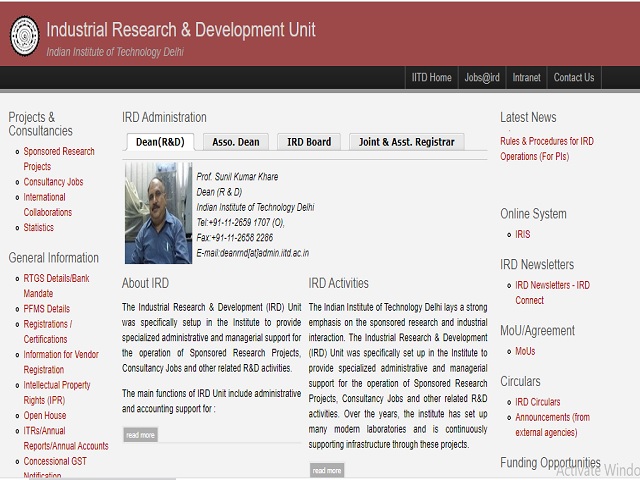Click the Online System heading
This screenshot has height=480, width=640.
[x=533, y=214]
